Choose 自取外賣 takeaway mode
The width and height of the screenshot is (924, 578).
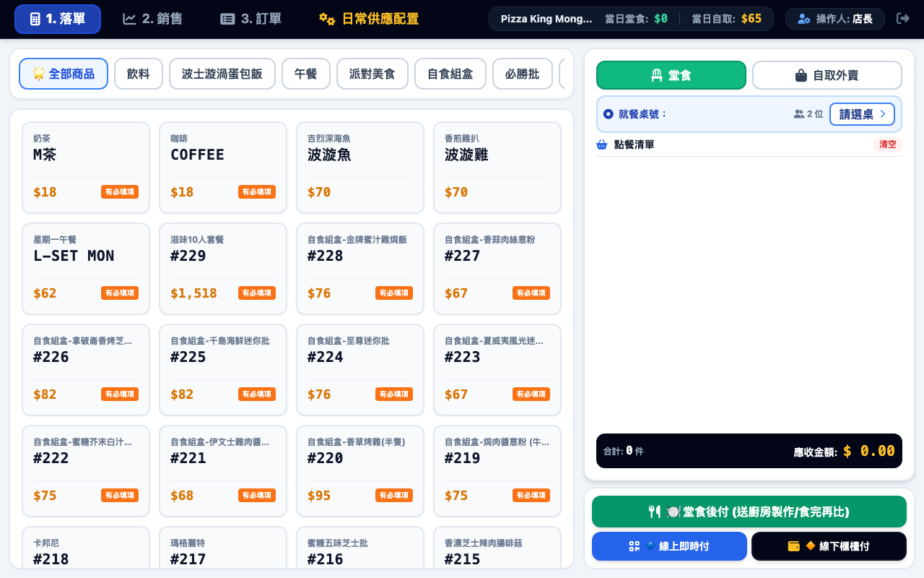827,75
